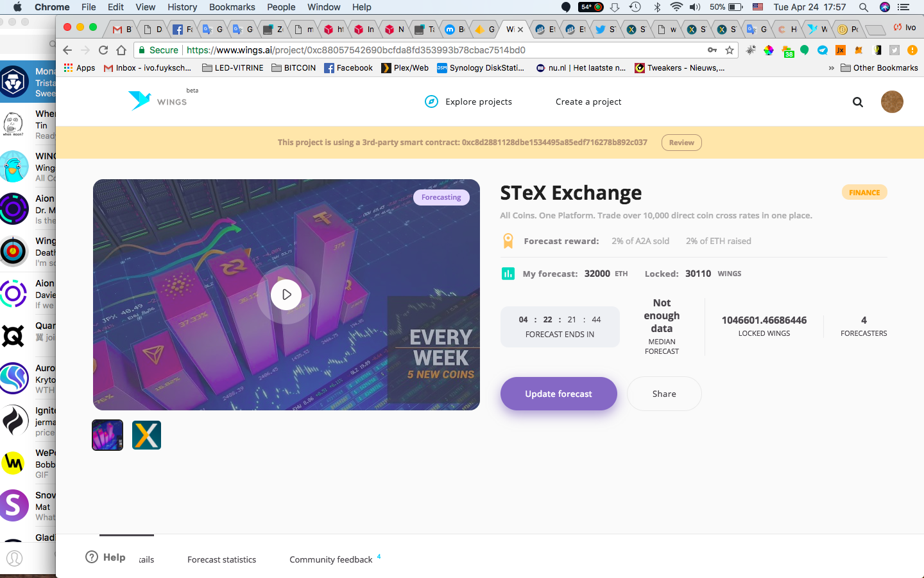Open the user profile avatar
The height and width of the screenshot is (578, 924).
pyautogui.click(x=892, y=101)
